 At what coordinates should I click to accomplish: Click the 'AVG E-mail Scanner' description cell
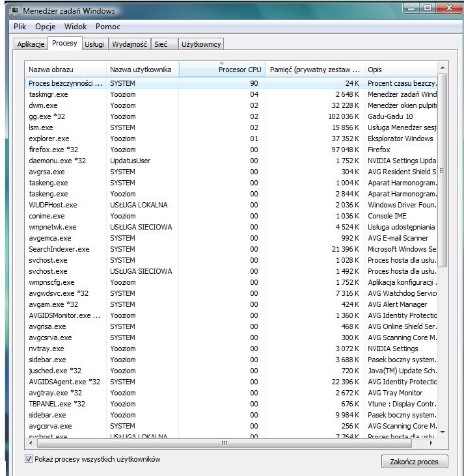click(398, 238)
